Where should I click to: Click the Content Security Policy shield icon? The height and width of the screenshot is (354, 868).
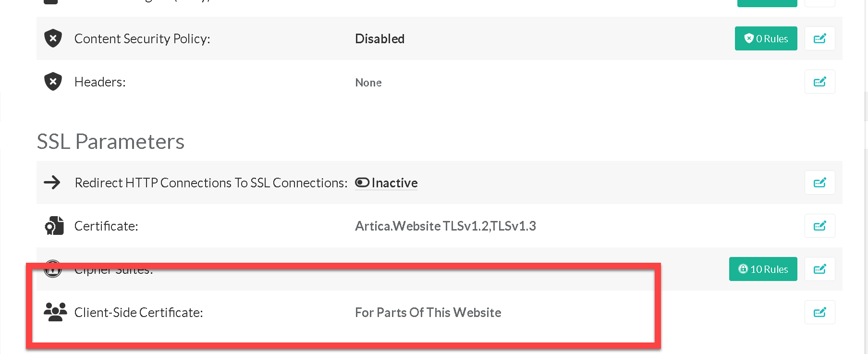53,38
